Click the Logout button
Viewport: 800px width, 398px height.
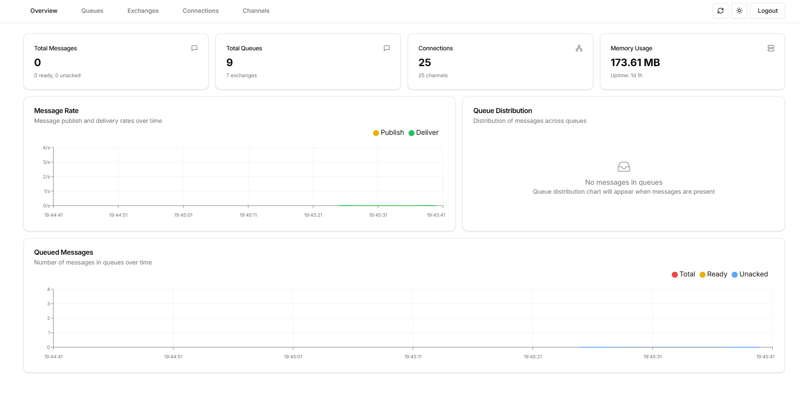[767, 11]
